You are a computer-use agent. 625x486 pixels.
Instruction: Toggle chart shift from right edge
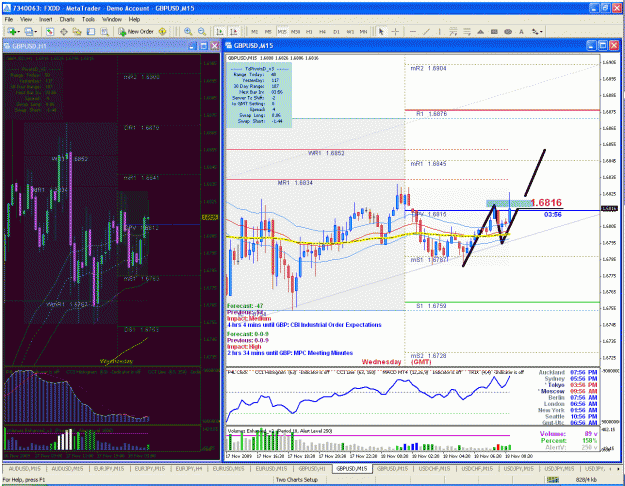click(234, 31)
